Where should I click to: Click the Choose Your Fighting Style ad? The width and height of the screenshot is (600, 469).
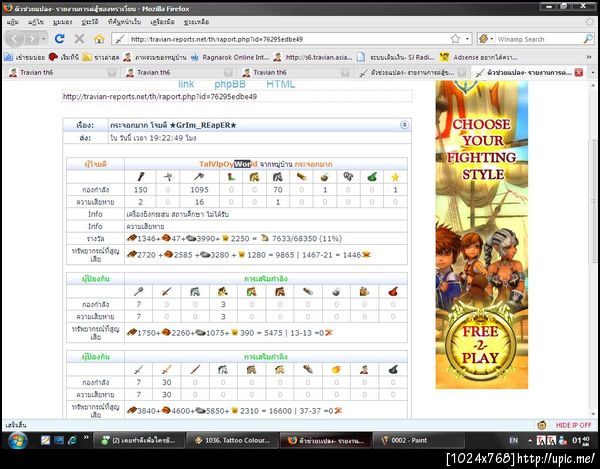pos(482,235)
